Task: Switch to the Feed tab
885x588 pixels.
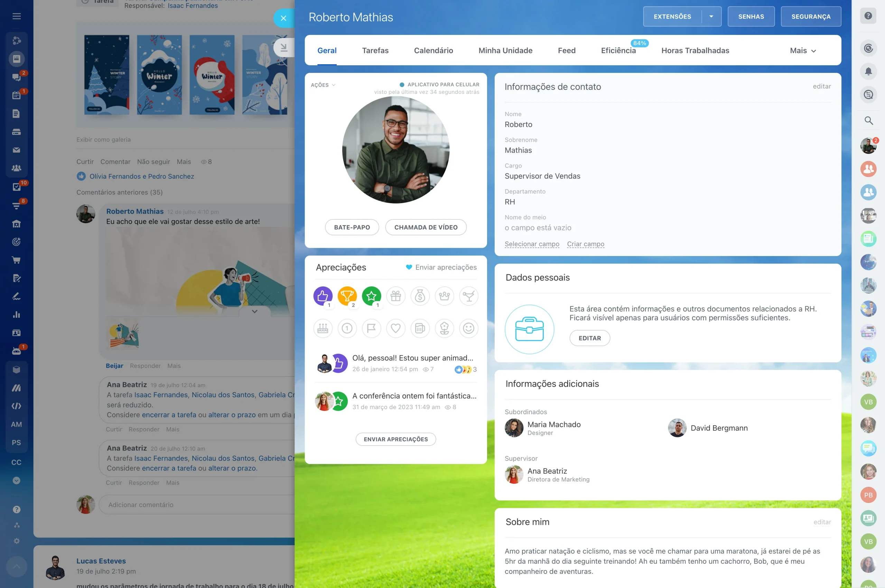Action: [x=567, y=51]
